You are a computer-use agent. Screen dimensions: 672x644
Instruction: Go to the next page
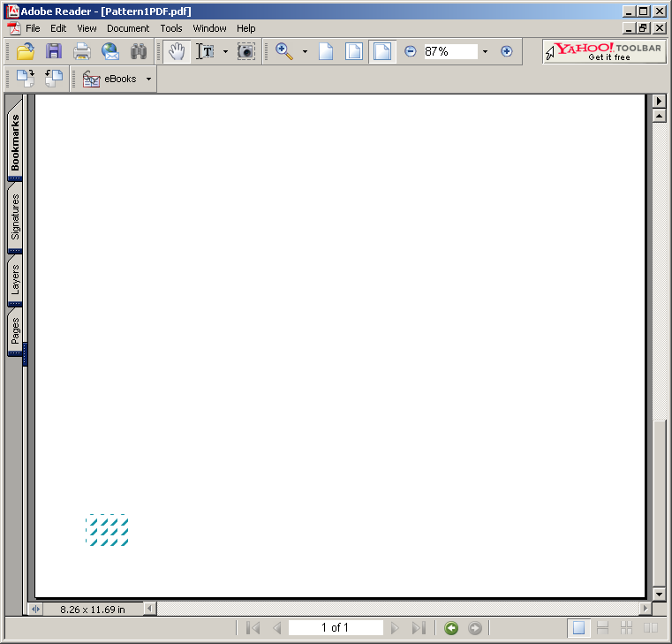(x=395, y=628)
